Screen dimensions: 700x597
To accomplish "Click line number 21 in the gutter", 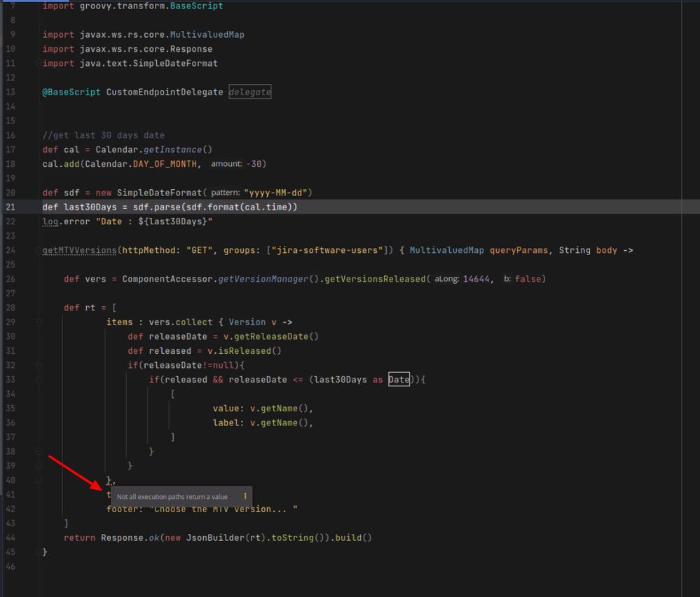I will click(x=11, y=207).
